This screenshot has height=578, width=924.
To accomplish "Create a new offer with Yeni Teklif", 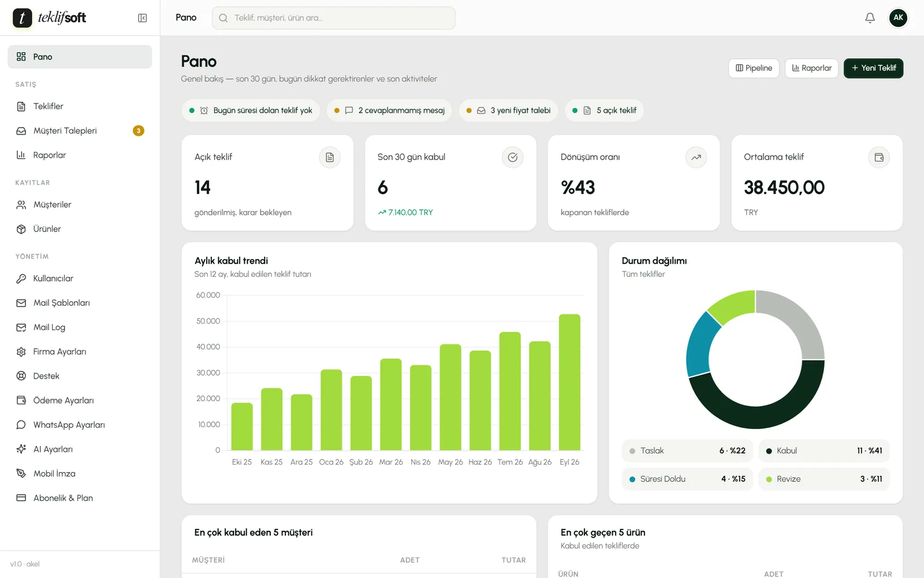I will (873, 68).
